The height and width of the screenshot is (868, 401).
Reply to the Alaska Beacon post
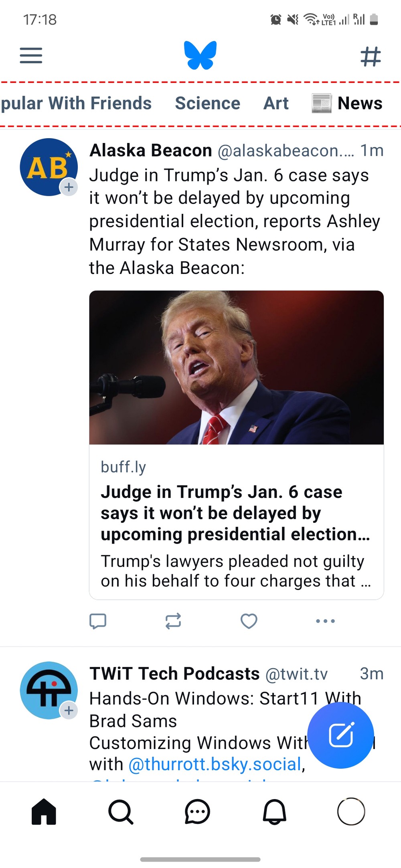point(98,621)
